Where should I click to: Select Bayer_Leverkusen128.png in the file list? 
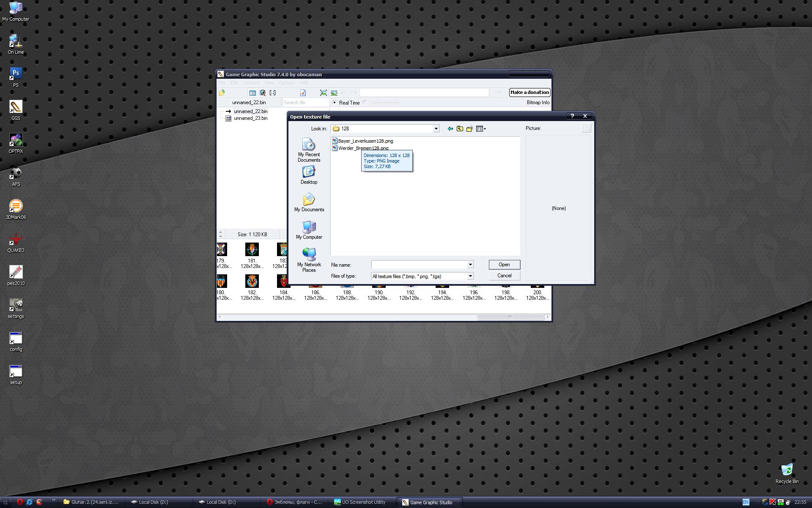[x=365, y=141]
